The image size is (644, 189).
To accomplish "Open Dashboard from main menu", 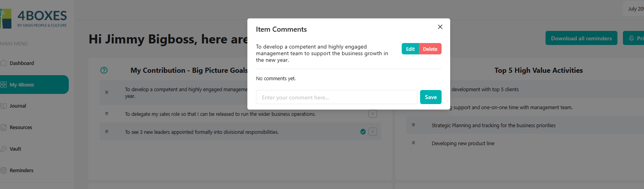I will point(21,63).
